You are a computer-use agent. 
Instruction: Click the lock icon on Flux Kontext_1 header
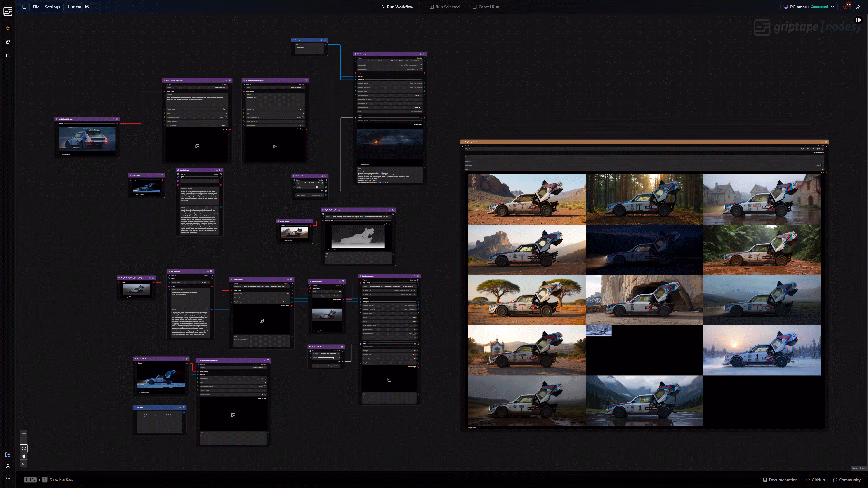click(x=421, y=54)
